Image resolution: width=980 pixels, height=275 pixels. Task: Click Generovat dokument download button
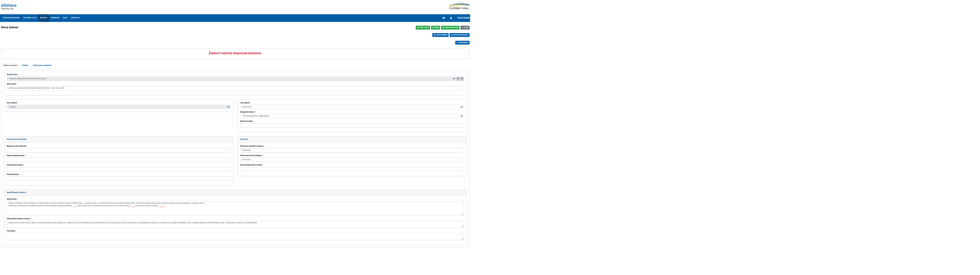(460, 35)
